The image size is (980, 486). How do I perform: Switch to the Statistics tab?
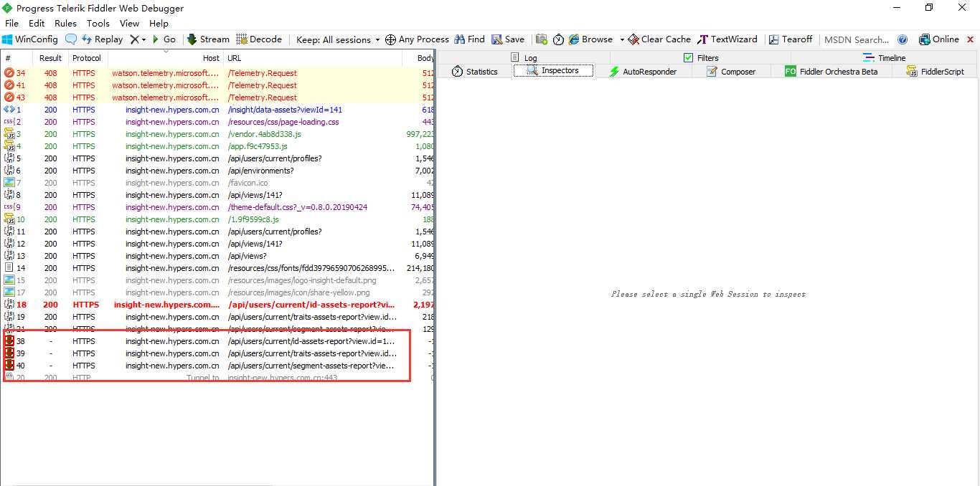474,71
